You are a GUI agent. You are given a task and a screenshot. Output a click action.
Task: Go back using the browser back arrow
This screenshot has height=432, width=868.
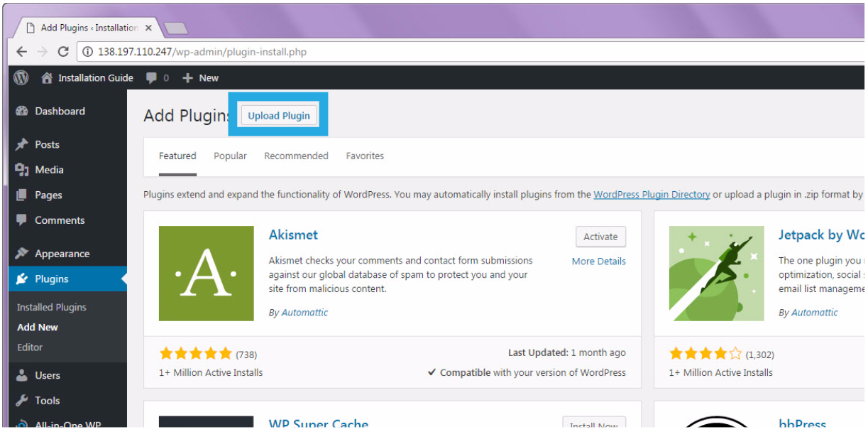pos(22,52)
